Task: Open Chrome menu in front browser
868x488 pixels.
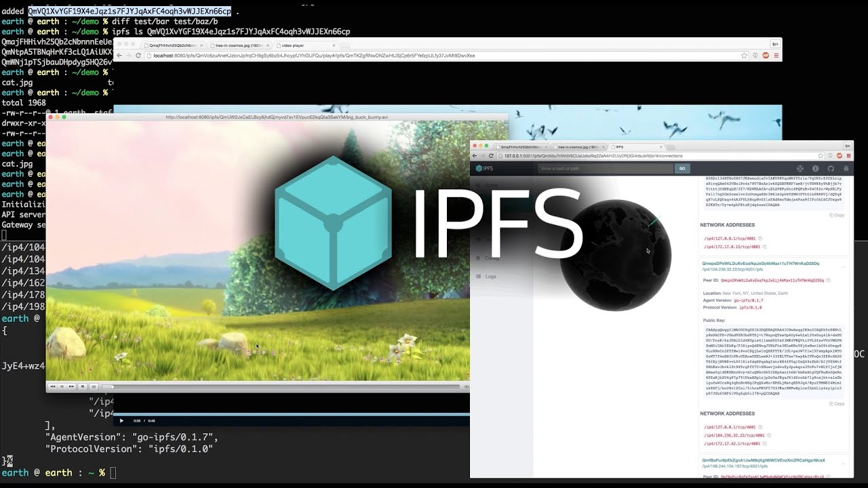Action: (848, 156)
